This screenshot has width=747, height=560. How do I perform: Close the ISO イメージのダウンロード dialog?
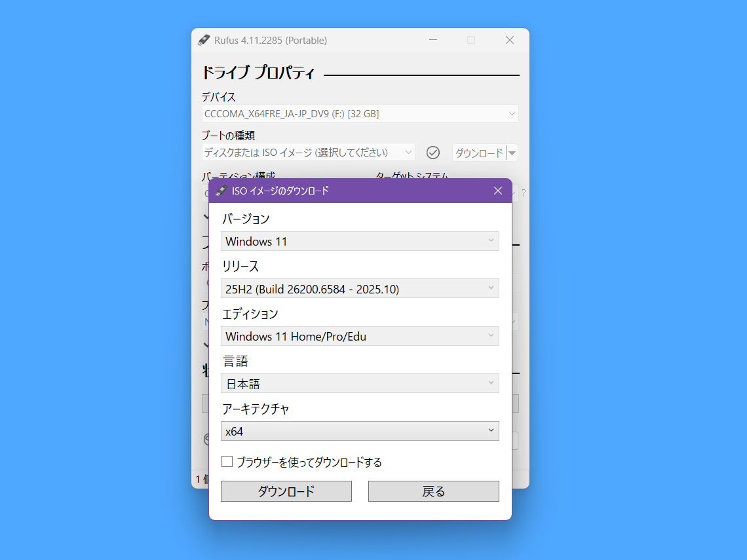[497, 191]
